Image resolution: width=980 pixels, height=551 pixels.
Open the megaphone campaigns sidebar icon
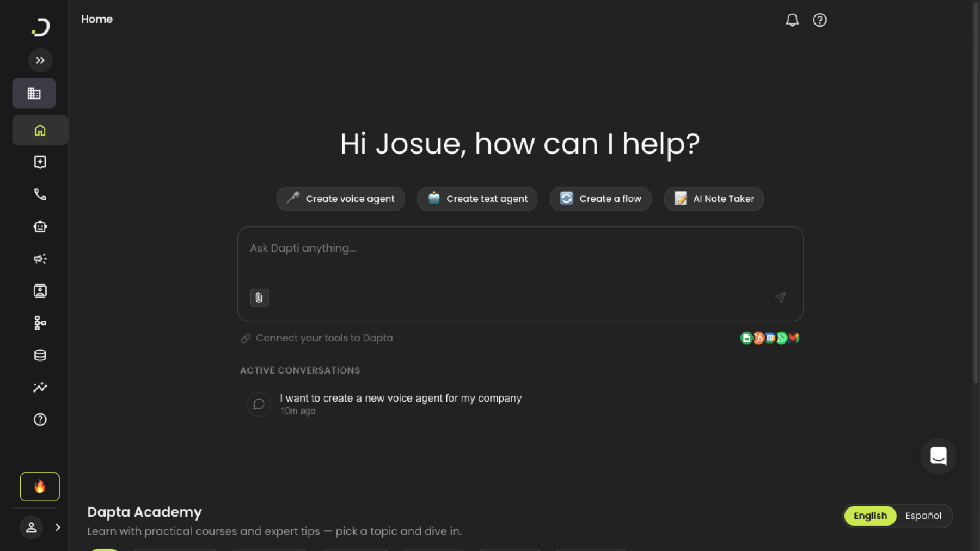(40, 259)
